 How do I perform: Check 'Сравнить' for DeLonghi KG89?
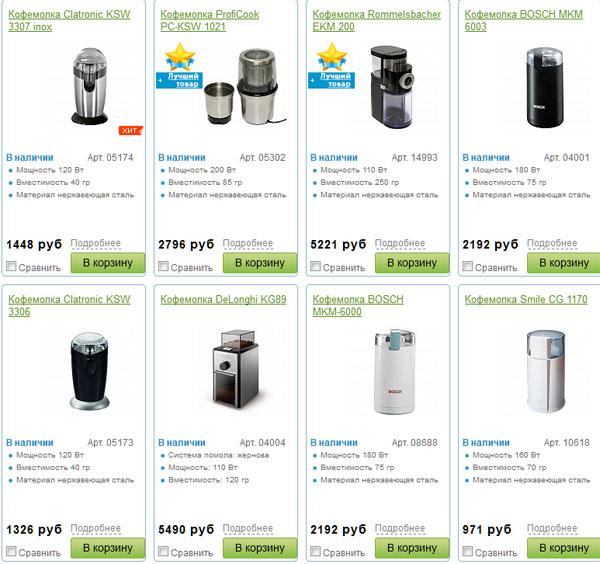pyautogui.click(x=163, y=551)
